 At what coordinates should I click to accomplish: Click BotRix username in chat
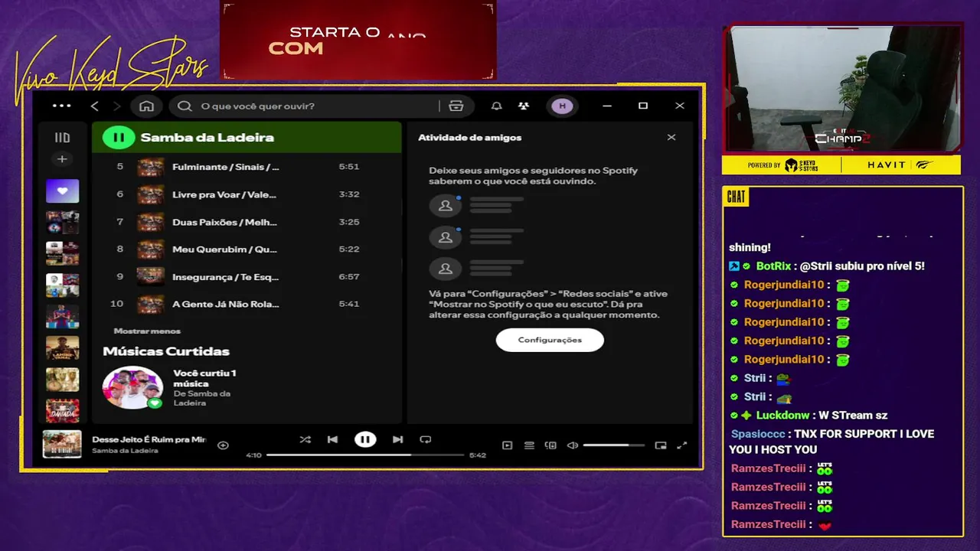(773, 266)
